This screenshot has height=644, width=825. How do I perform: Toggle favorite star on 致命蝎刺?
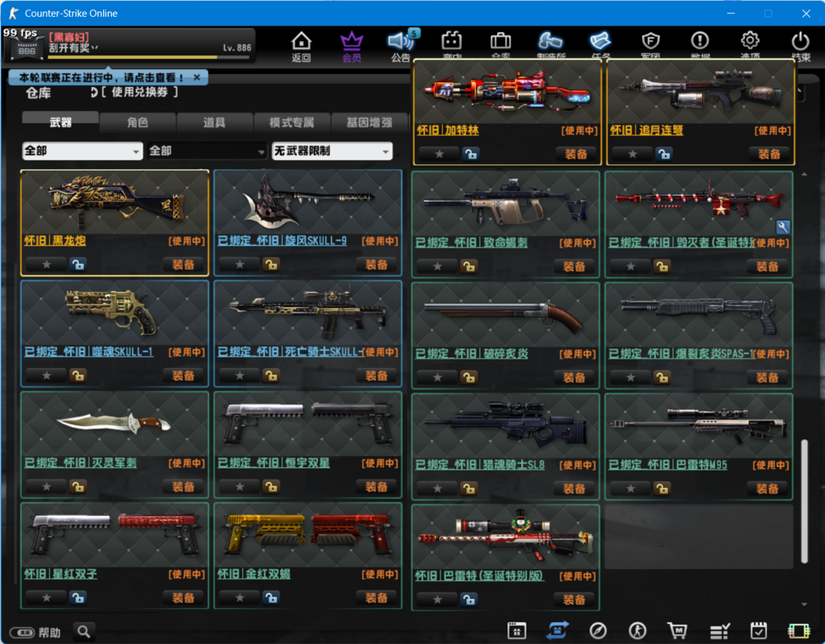point(437,266)
